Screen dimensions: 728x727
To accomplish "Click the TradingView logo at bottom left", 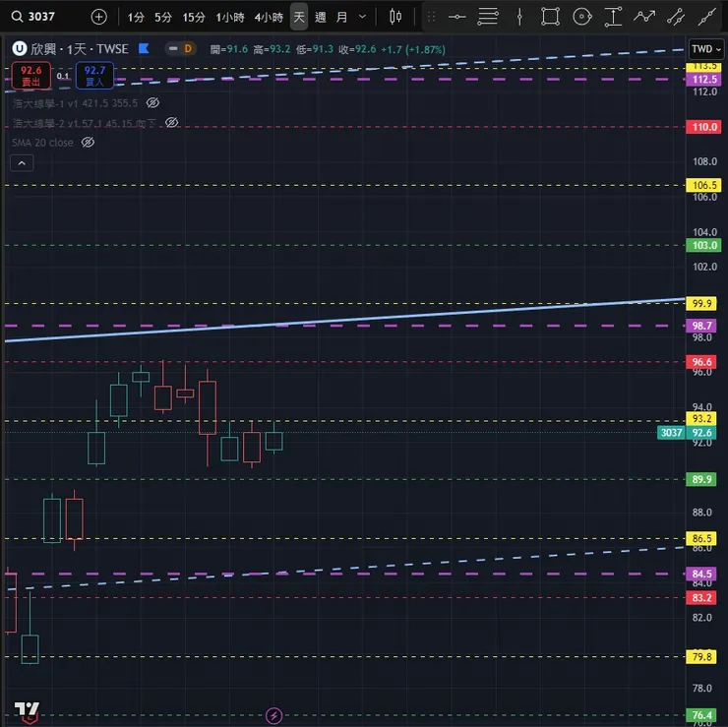I will [27, 710].
